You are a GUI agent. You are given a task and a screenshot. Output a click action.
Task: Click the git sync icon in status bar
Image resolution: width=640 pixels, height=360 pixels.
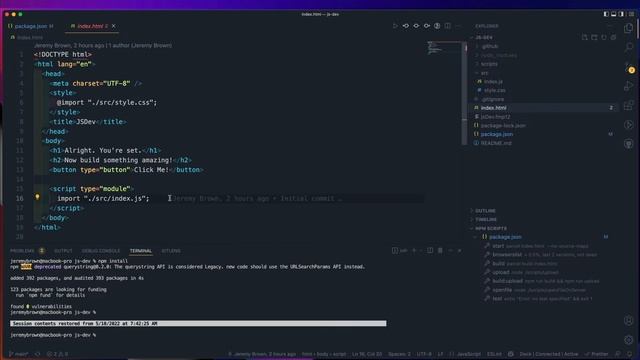pos(38,354)
